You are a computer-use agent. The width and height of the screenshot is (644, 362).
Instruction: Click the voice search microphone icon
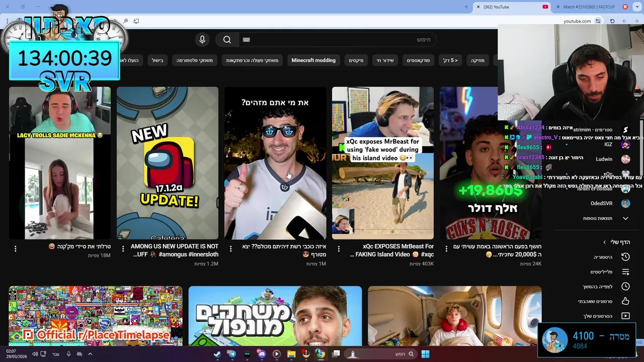pyautogui.click(x=202, y=40)
